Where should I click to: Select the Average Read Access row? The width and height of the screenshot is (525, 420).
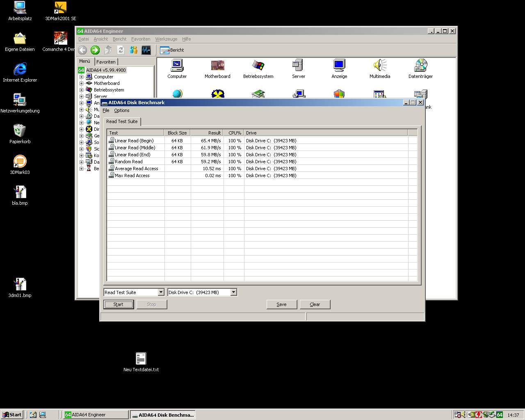pos(262,169)
